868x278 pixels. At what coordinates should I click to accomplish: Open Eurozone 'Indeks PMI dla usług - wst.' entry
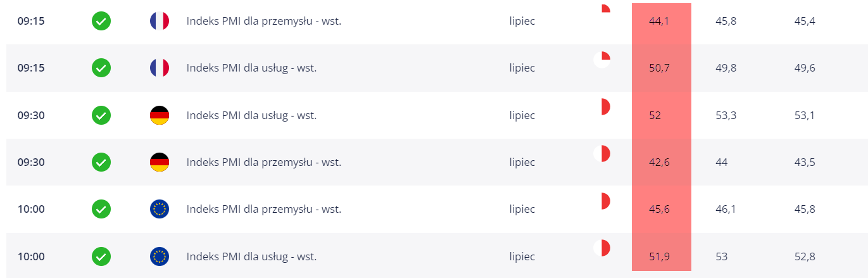coord(251,256)
